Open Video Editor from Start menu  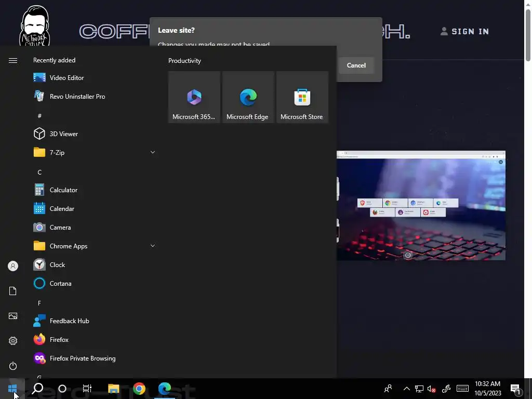pyautogui.click(x=95, y=78)
